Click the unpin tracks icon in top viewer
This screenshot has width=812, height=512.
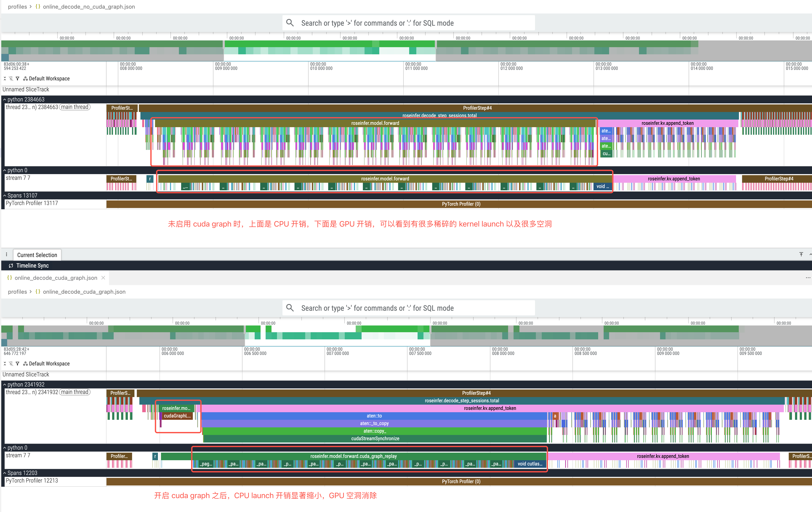coord(11,79)
